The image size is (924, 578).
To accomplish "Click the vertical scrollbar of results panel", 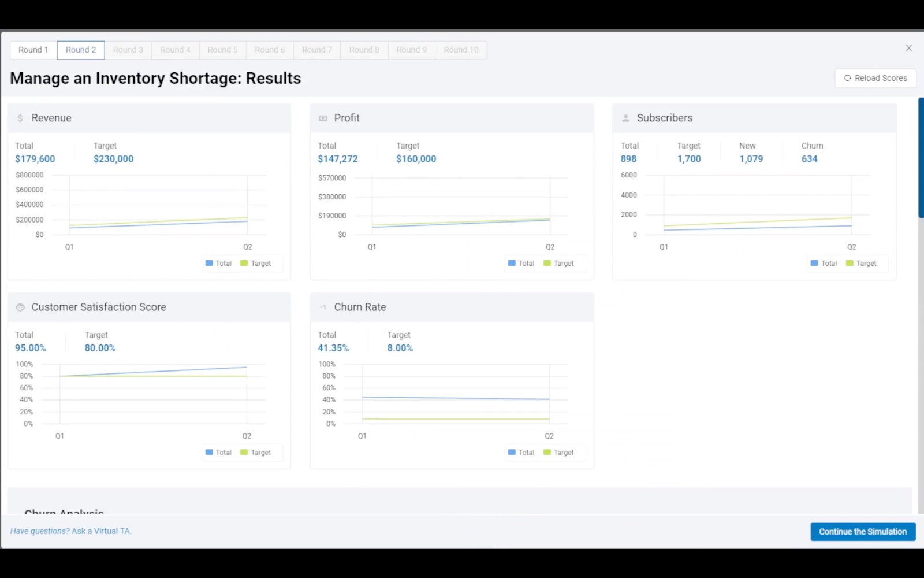I will tap(921, 157).
